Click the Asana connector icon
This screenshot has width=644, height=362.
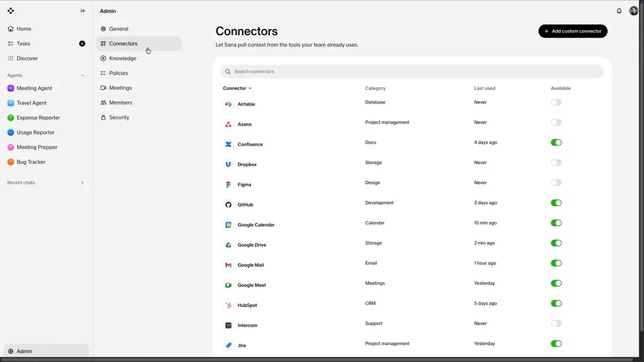[x=228, y=124]
